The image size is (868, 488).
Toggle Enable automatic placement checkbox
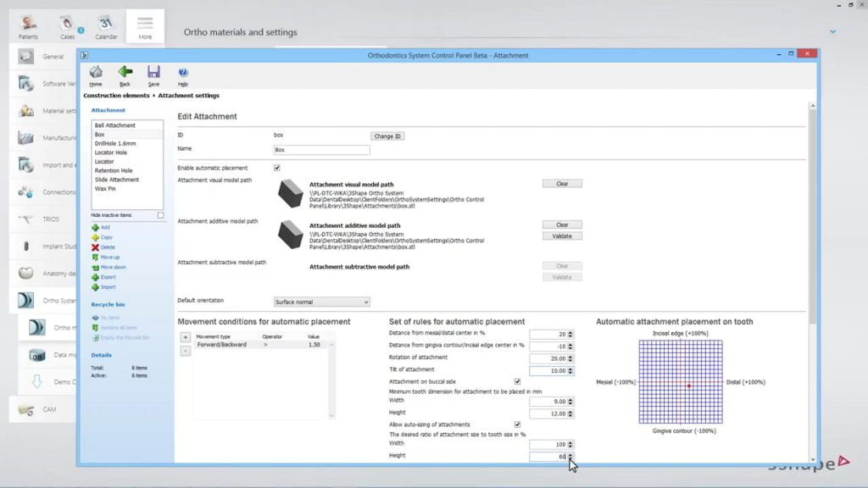click(277, 168)
